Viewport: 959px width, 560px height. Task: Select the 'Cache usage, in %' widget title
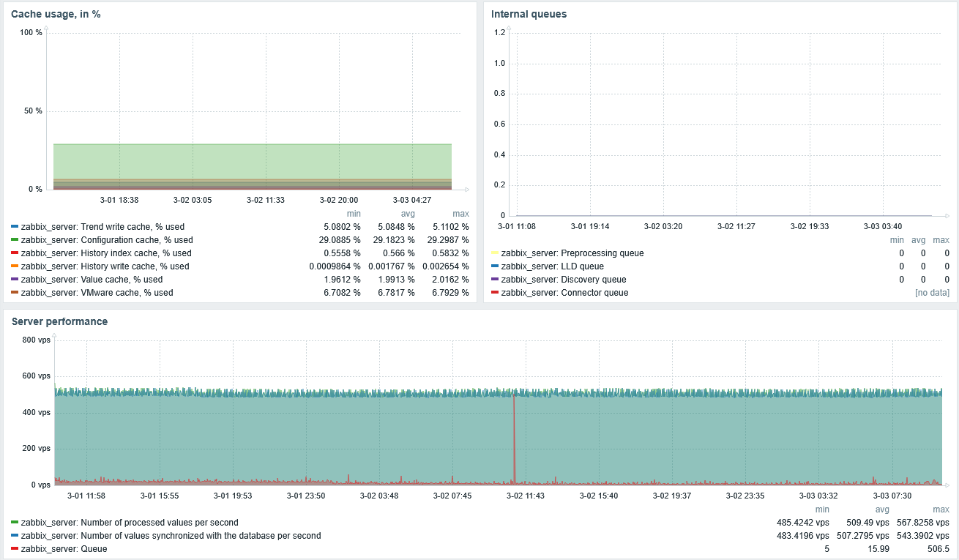tap(56, 14)
